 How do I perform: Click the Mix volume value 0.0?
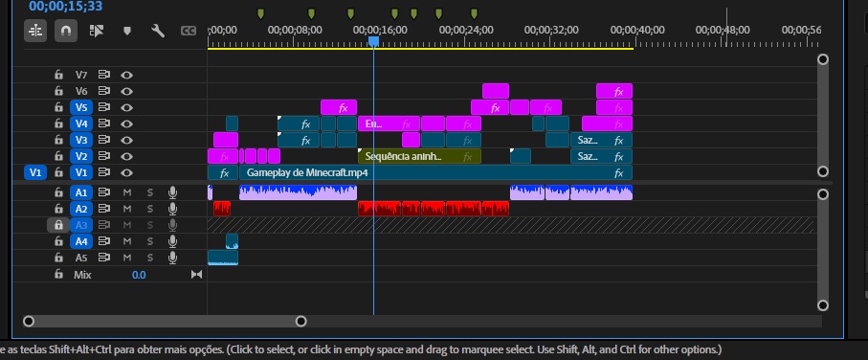tap(139, 275)
